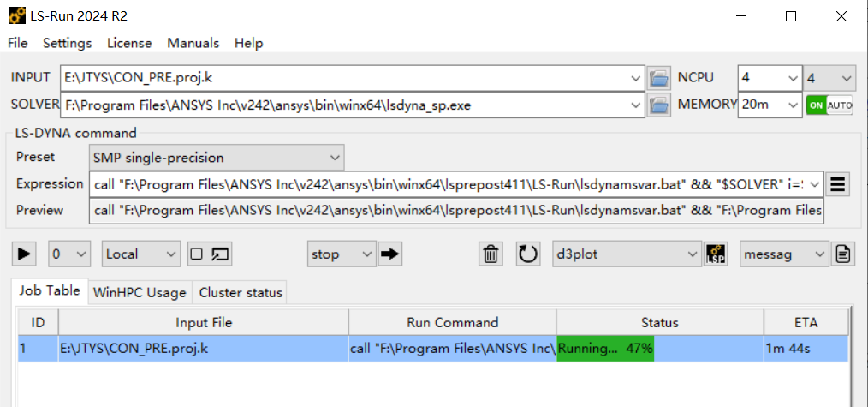
Task: Click the Run Command cell of job 1
Action: [x=452, y=349]
